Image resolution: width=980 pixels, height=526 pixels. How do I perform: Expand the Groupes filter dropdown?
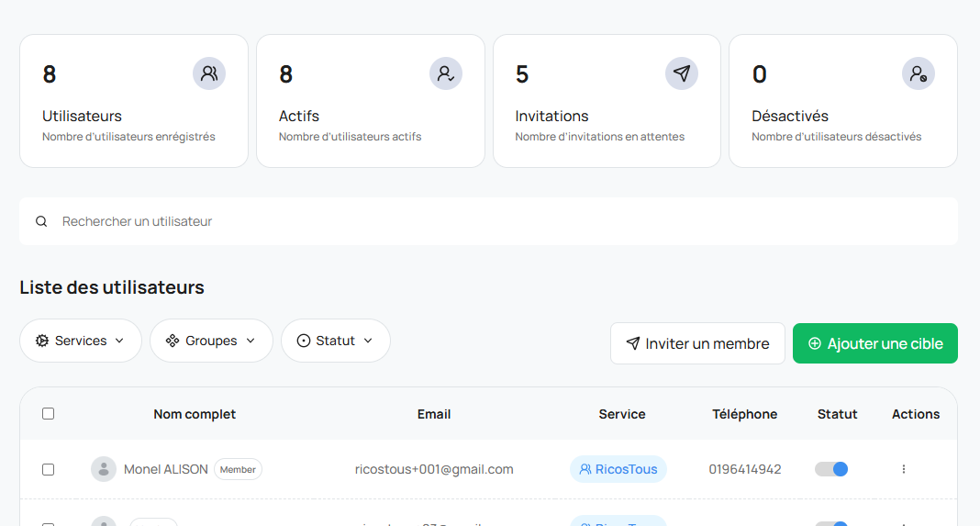point(211,341)
